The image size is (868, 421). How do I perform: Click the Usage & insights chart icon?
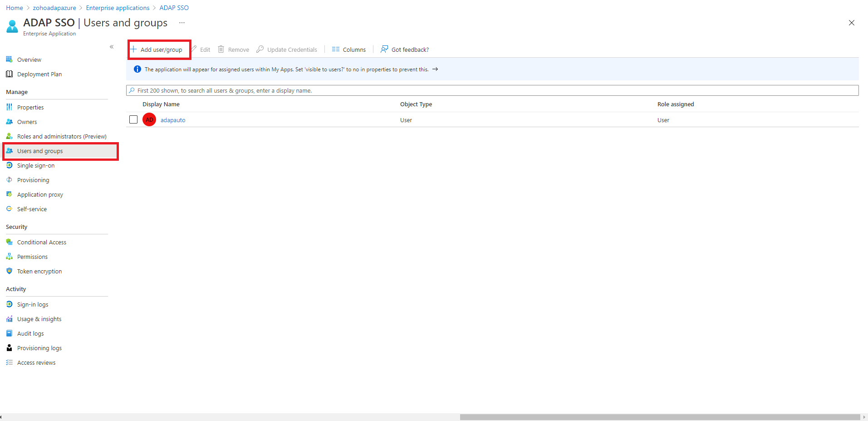coord(9,319)
